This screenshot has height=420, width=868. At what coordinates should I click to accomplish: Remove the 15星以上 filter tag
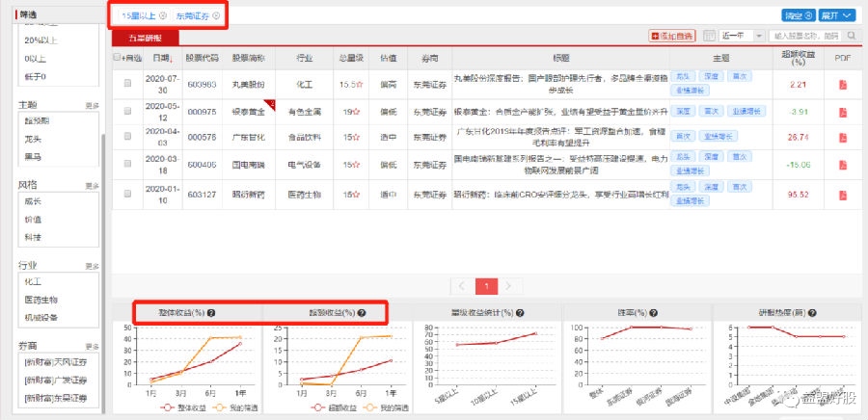(x=162, y=16)
